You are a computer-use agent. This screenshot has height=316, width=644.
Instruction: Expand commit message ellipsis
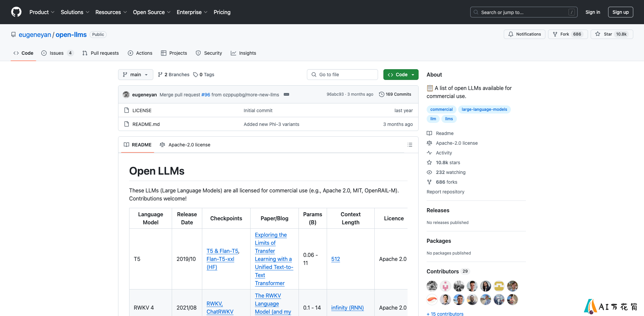tap(286, 94)
